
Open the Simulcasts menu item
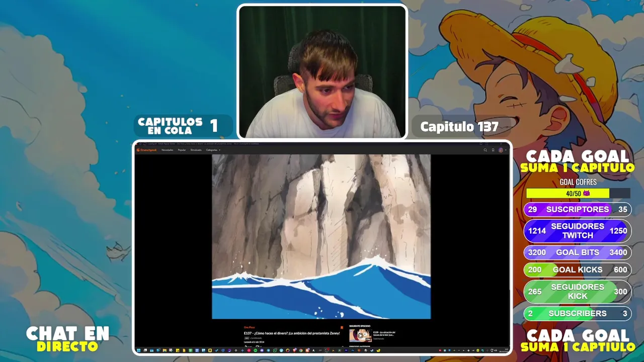(x=196, y=150)
